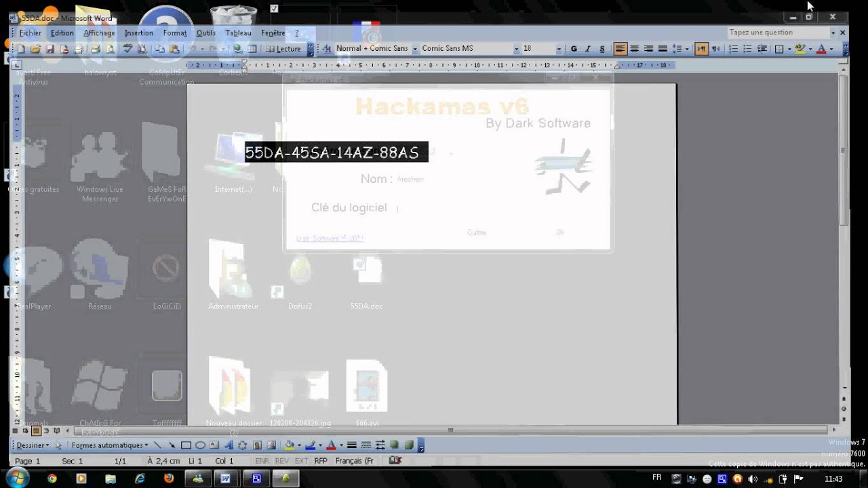Expand the Comic Sans MS font dropdown
The height and width of the screenshot is (488, 868).
pyautogui.click(x=517, y=49)
